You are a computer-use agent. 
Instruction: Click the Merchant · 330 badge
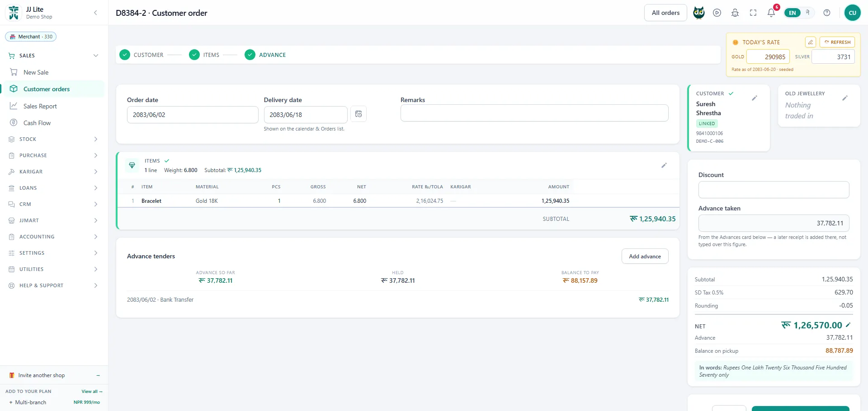click(31, 37)
